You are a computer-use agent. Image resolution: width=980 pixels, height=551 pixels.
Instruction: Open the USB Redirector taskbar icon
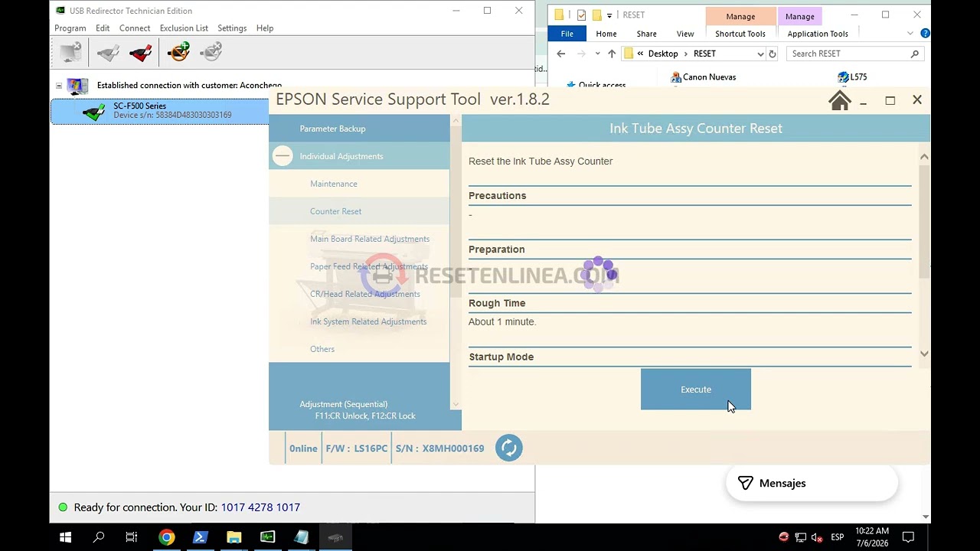pos(267,537)
